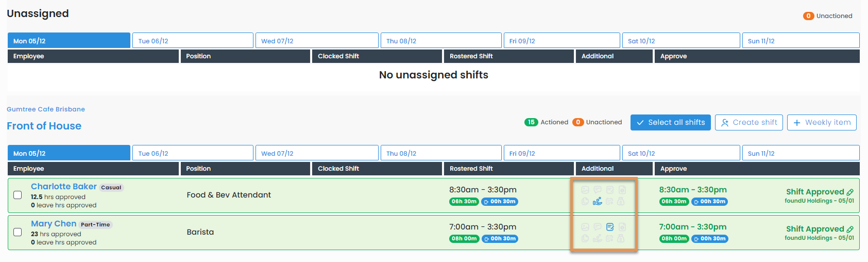Select the Wed 07/12 tab under Unassigned
868x262 pixels.
click(x=317, y=41)
